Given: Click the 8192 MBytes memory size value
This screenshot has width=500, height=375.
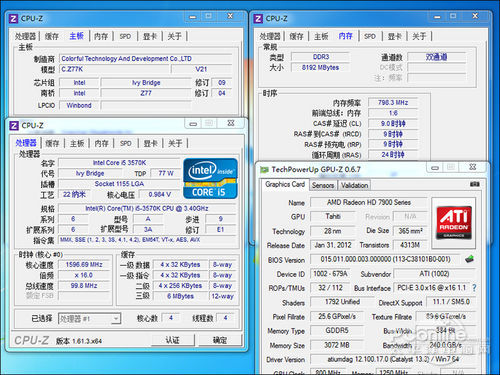Looking at the screenshot, I should tap(321, 67).
